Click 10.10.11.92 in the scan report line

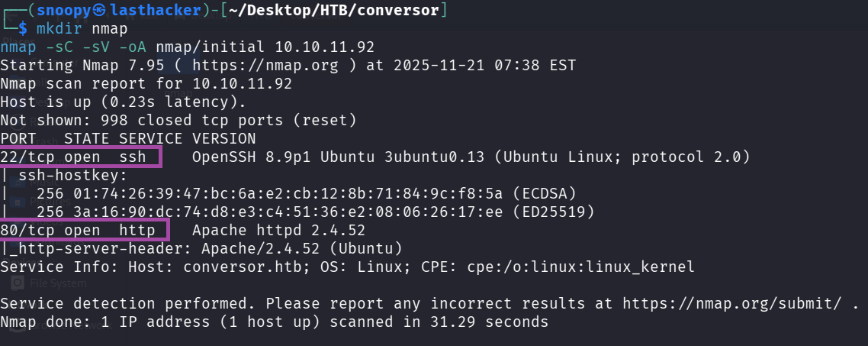point(243,83)
